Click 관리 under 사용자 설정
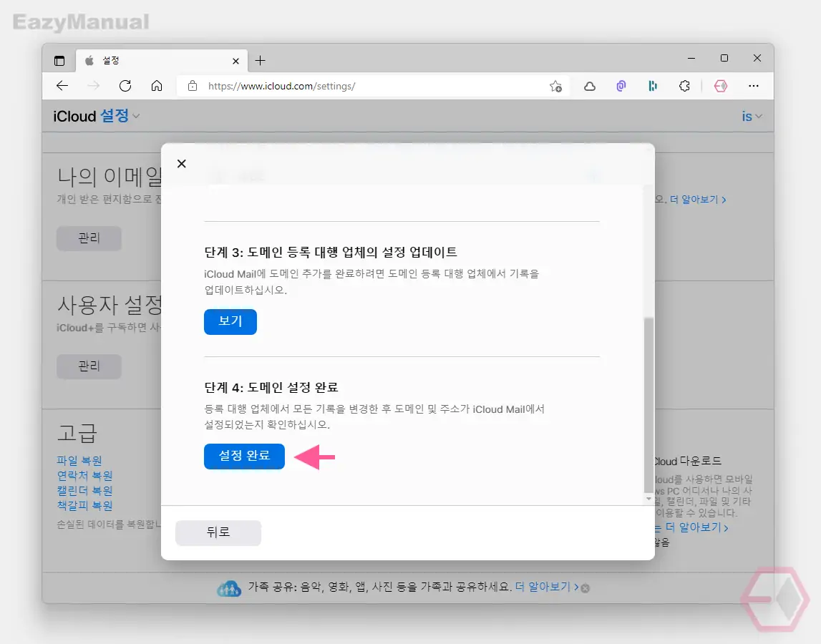Screen dimensions: 821x644 pos(89,366)
